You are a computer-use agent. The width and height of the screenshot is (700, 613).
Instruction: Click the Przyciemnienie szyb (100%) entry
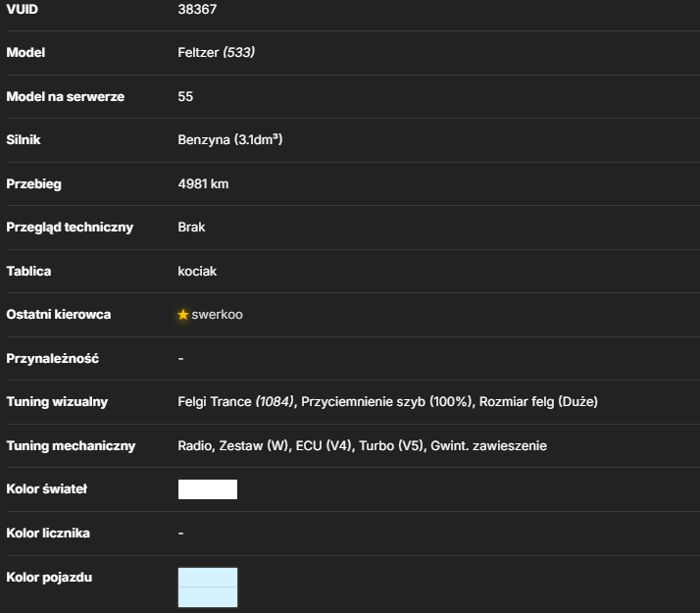click(x=386, y=402)
